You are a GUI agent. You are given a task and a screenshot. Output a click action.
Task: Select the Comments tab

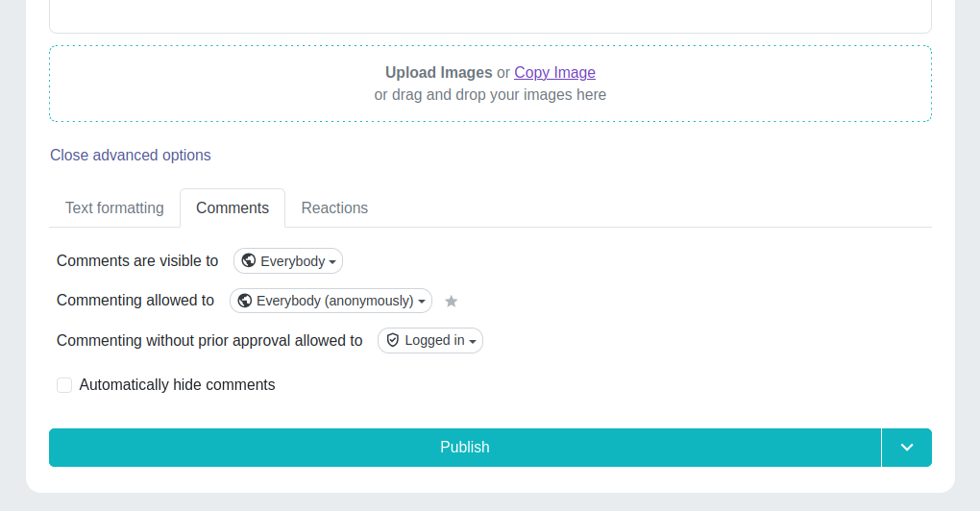233,208
